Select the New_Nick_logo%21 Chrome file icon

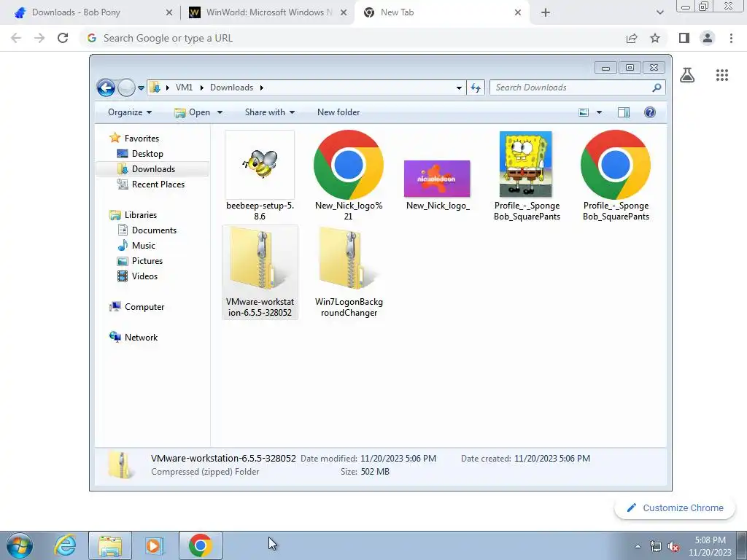[349, 165]
